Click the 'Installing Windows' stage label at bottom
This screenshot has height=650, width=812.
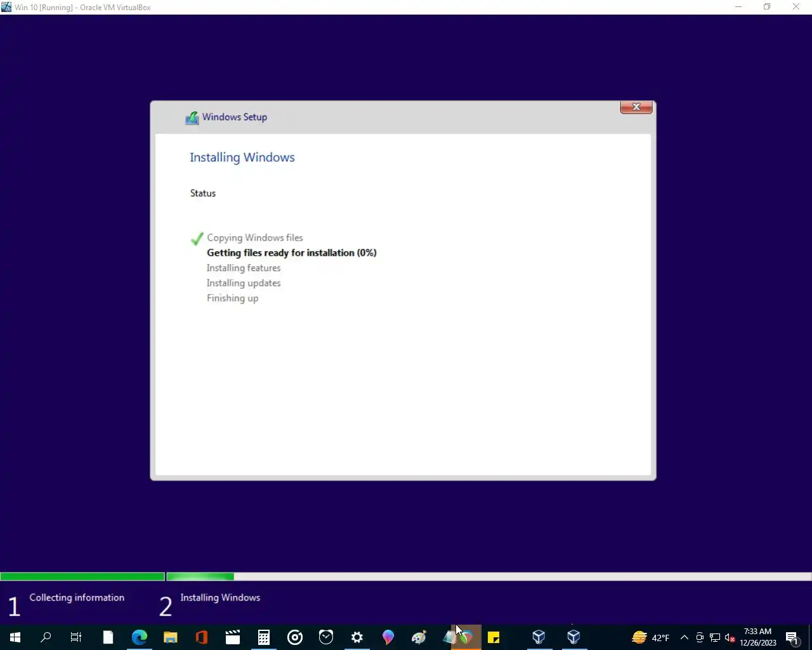tap(220, 597)
